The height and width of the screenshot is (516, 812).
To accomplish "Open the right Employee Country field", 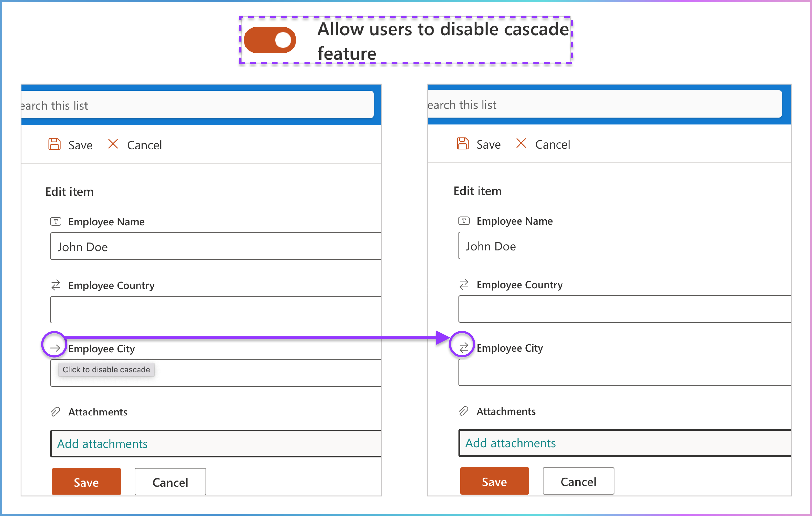I will coord(625,309).
